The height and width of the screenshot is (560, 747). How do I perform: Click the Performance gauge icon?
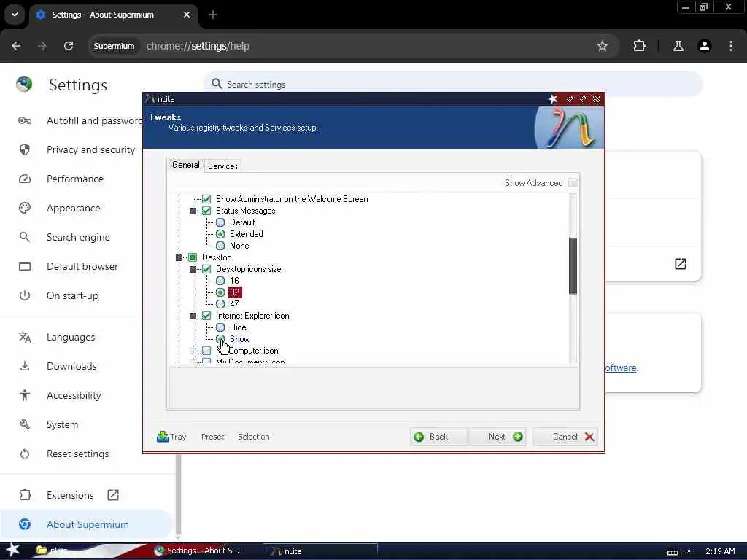coord(25,179)
